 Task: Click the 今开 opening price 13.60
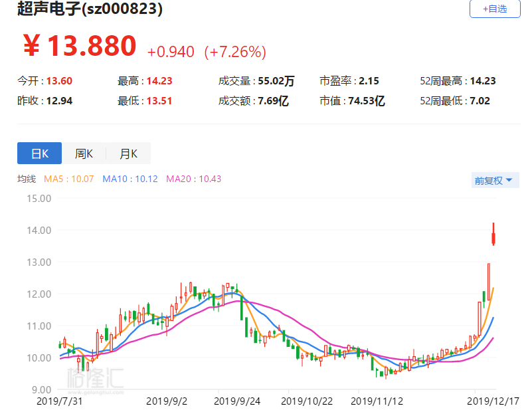tap(59, 81)
